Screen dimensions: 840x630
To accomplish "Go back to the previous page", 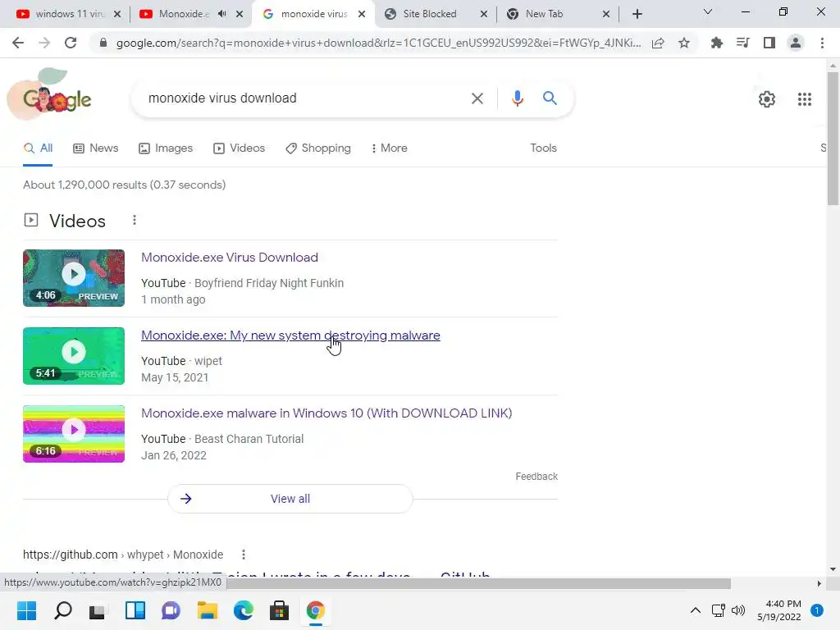I will tap(18, 43).
